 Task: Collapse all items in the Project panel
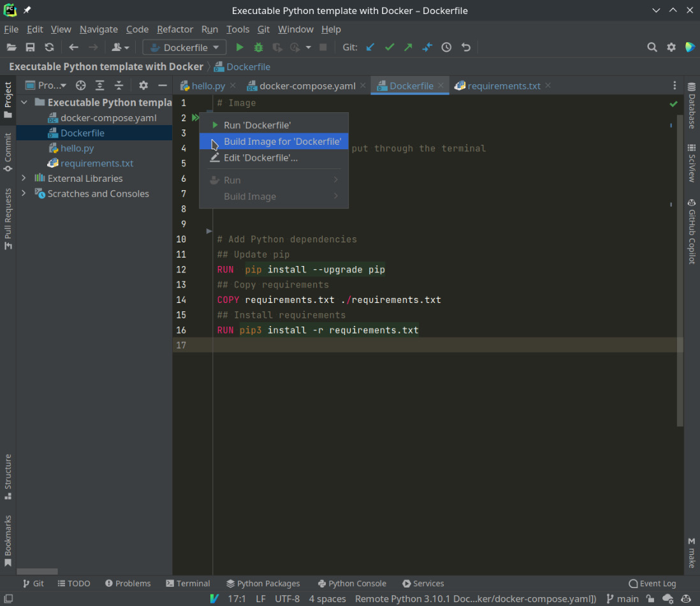pyautogui.click(x=119, y=85)
